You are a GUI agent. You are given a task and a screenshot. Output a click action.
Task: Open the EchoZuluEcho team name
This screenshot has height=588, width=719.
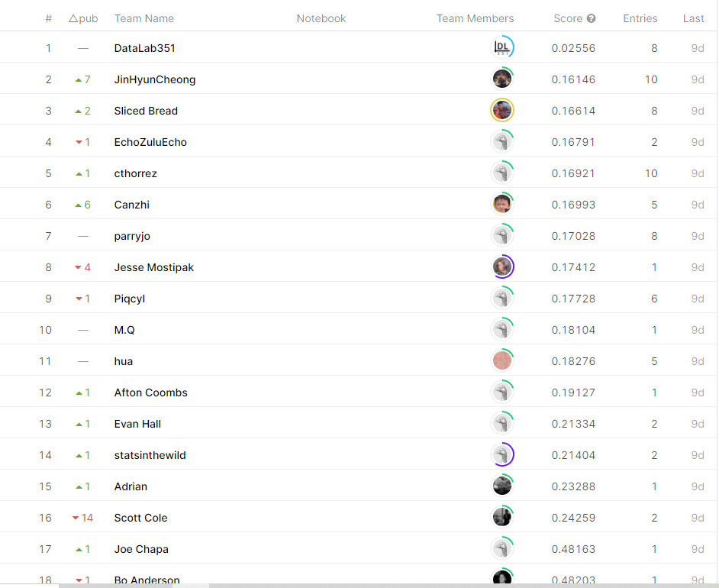click(x=150, y=142)
